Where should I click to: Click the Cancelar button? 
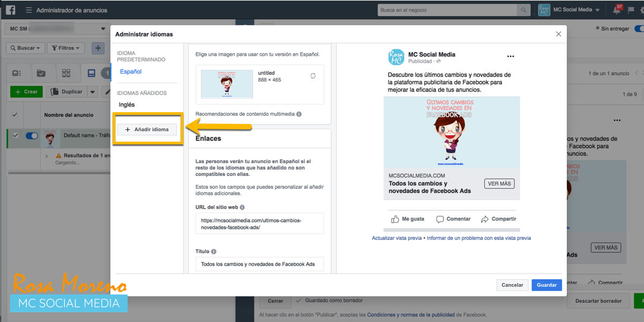click(x=512, y=285)
